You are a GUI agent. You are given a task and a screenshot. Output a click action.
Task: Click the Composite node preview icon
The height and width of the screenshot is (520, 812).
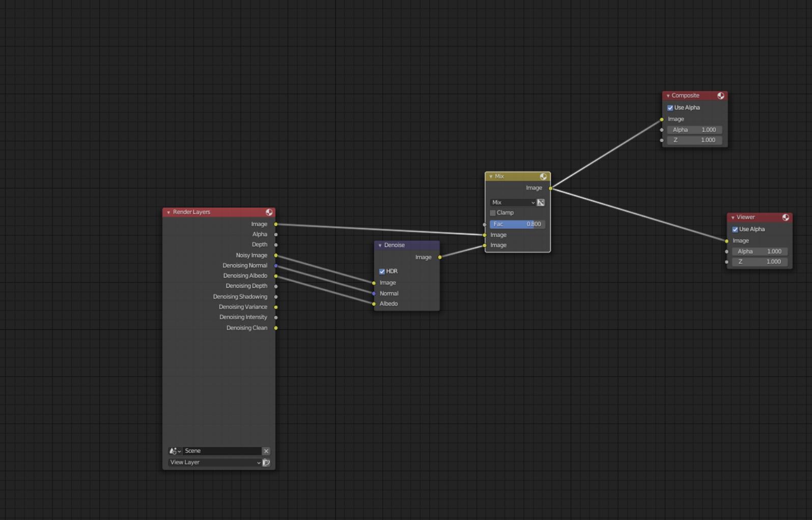[x=720, y=96]
